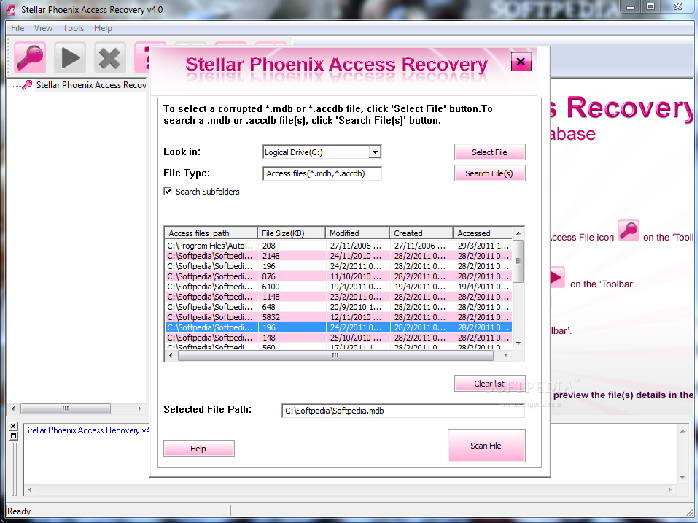This screenshot has width=698, height=523.
Task: Click the Stop X toolbar icon
Action: tap(110, 57)
